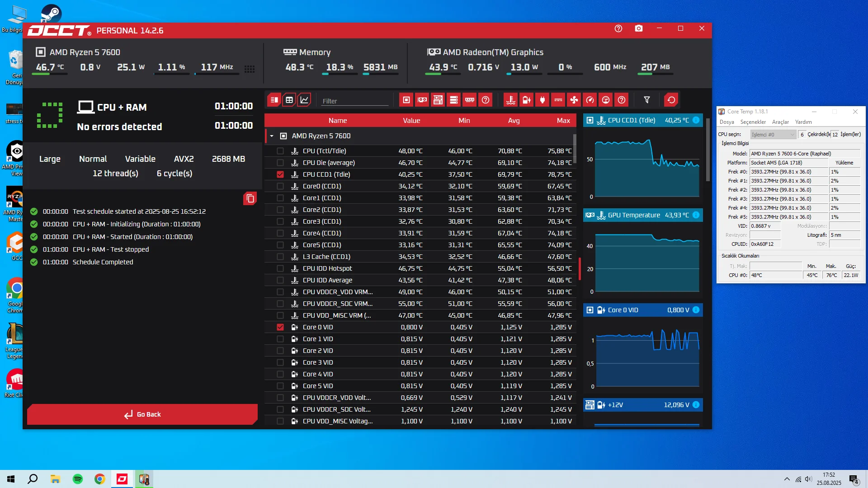868x488 pixels.
Task: Toggle the fan sensor filter icon
Action: (x=574, y=100)
